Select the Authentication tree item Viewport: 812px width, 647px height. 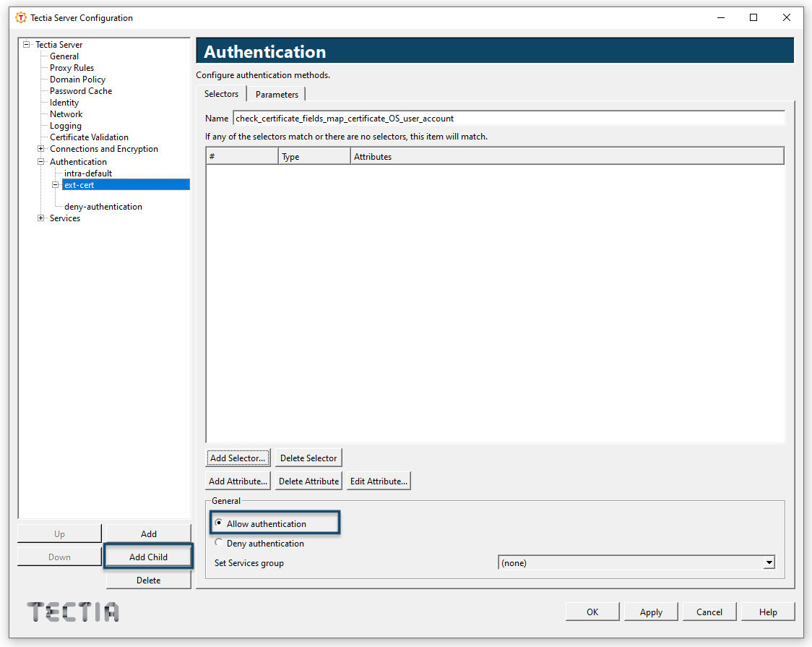coord(78,162)
